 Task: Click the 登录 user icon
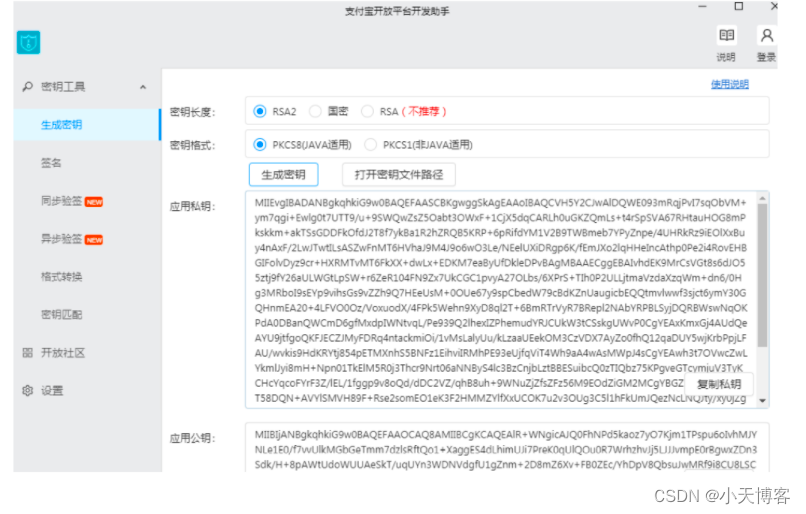pyautogui.click(x=766, y=35)
